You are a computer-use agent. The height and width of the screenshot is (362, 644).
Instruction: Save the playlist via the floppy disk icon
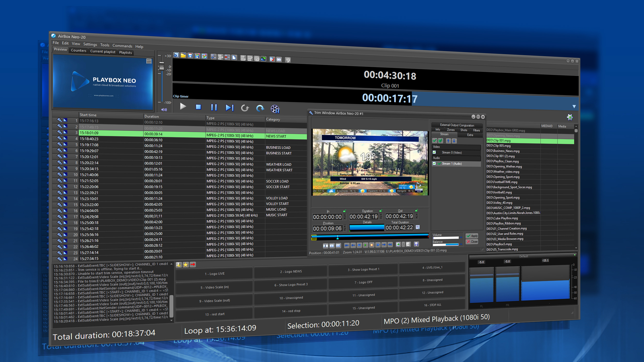pyautogui.click(x=190, y=56)
